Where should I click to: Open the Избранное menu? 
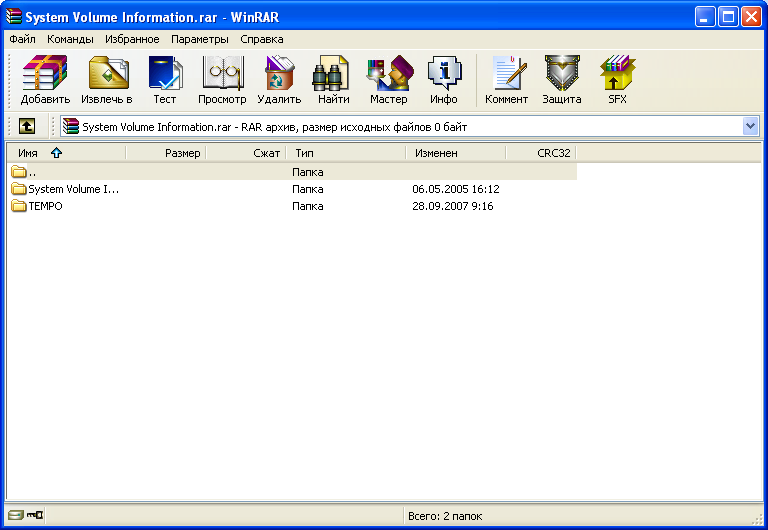(x=132, y=39)
